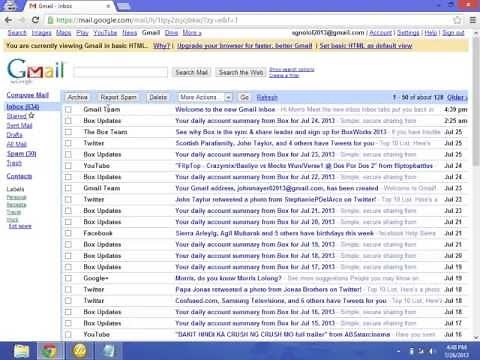
Task: Click the Delete button
Action: point(158,97)
